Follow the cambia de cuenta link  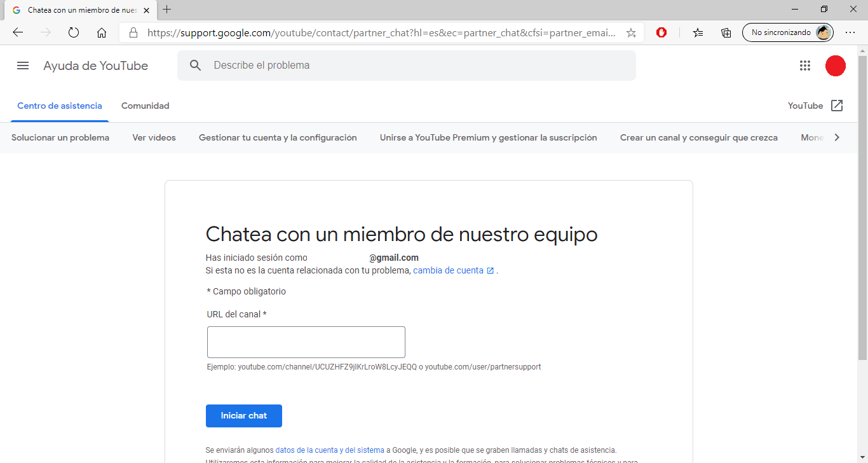tap(449, 270)
